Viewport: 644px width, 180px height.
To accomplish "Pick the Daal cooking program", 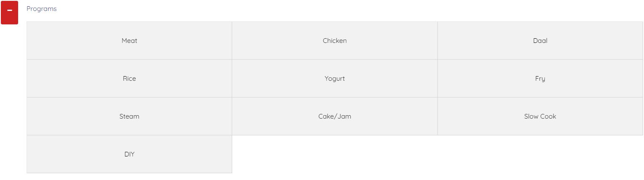I will (540, 41).
